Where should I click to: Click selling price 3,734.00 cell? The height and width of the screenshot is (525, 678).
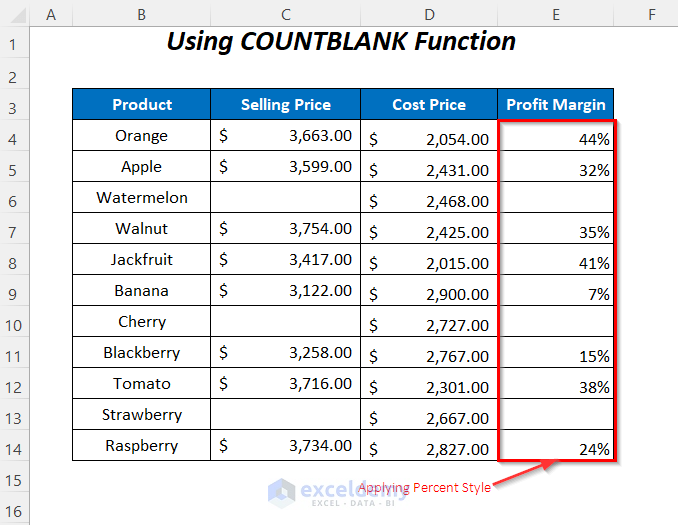point(285,445)
